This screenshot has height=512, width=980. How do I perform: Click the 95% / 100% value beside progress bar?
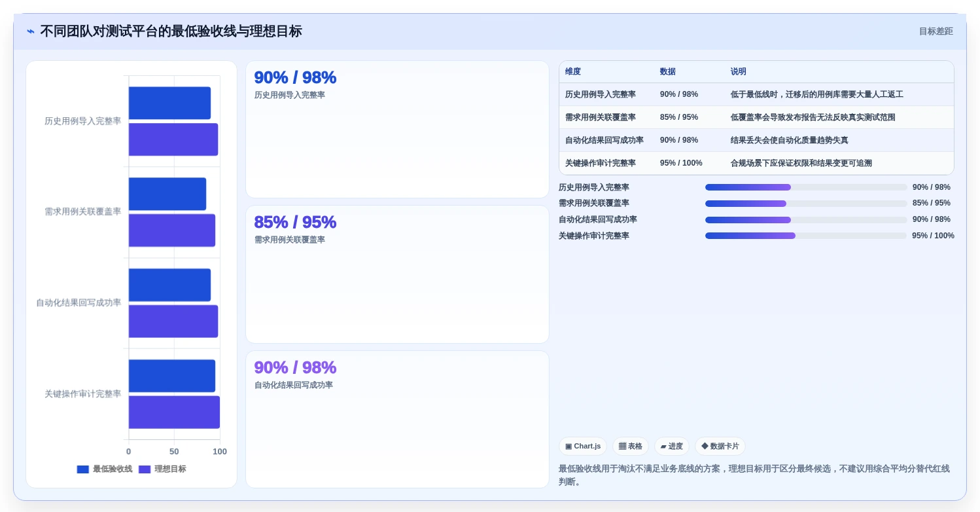(933, 236)
